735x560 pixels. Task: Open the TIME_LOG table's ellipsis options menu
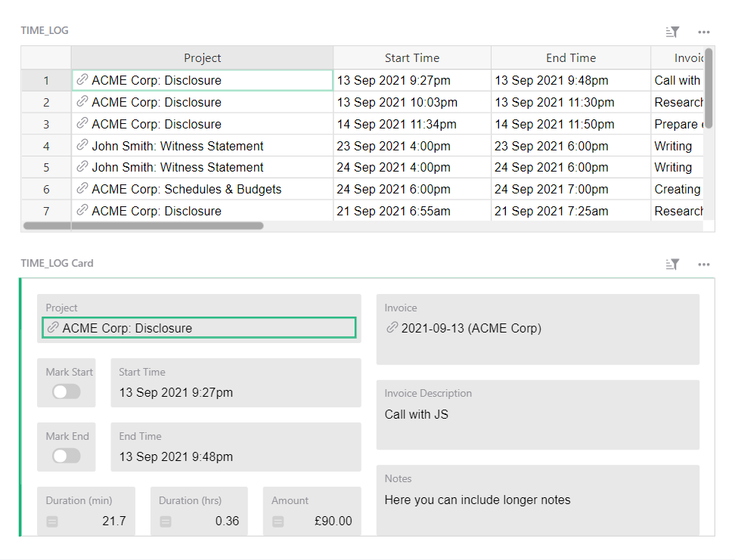(704, 32)
